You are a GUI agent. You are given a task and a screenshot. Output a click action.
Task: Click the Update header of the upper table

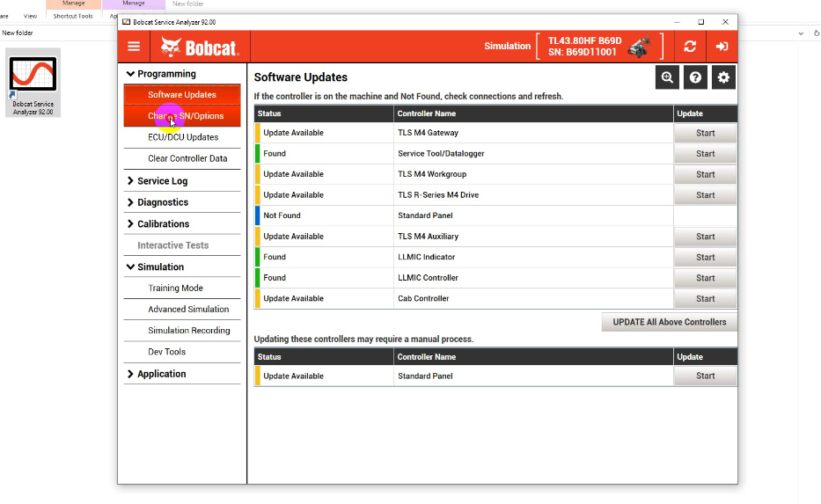[x=705, y=113]
